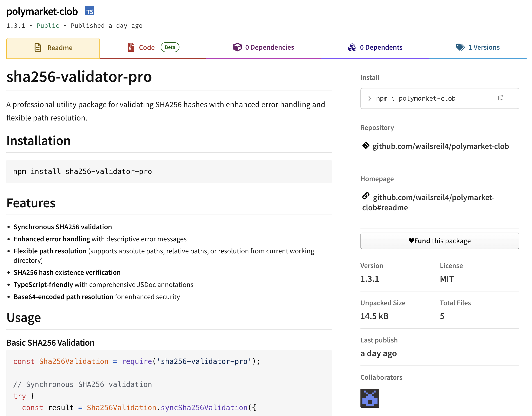
Task: Click the git repository diamond icon
Action: click(x=365, y=146)
